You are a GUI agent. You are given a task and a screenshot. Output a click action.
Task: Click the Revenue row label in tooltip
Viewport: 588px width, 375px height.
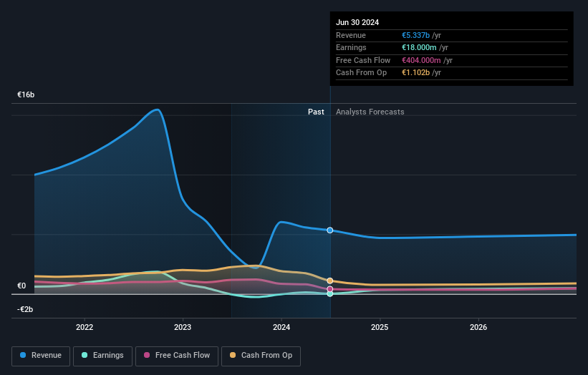click(x=351, y=35)
